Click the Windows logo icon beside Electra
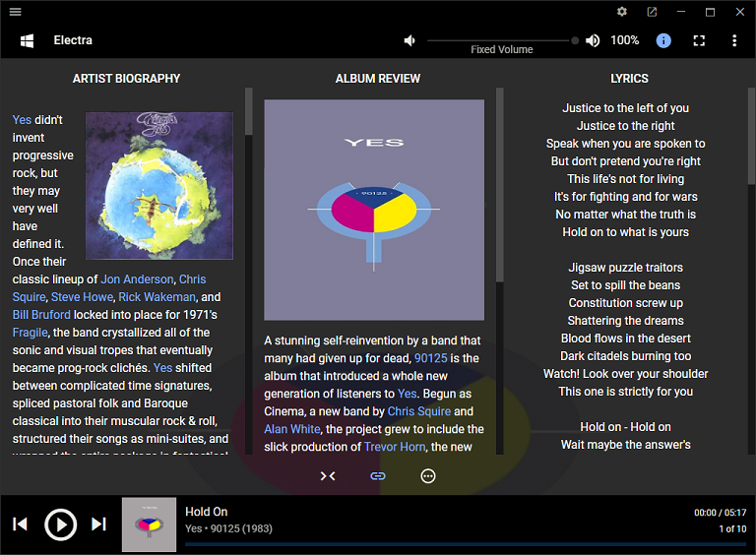This screenshot has width=756, height=555. pyautogui.click(x=28, y=40)
